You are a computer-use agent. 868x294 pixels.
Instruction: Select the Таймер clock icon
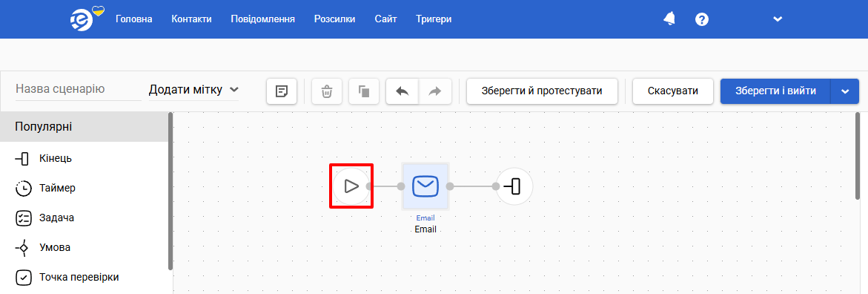pyautogui.click(x=23, y=189)
